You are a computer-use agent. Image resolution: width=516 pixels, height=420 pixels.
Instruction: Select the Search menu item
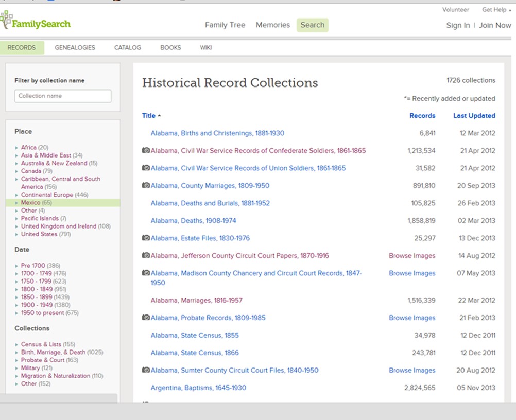point(312,25)
